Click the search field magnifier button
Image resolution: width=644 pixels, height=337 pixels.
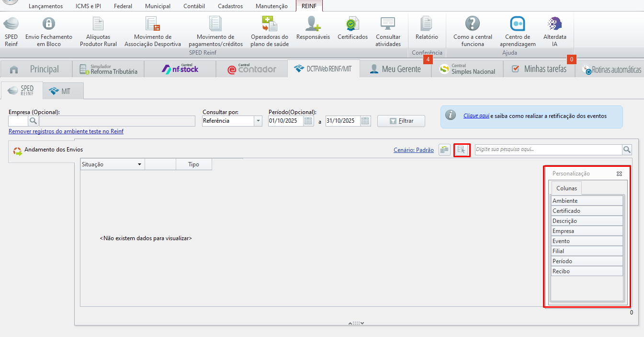[627, 150]
